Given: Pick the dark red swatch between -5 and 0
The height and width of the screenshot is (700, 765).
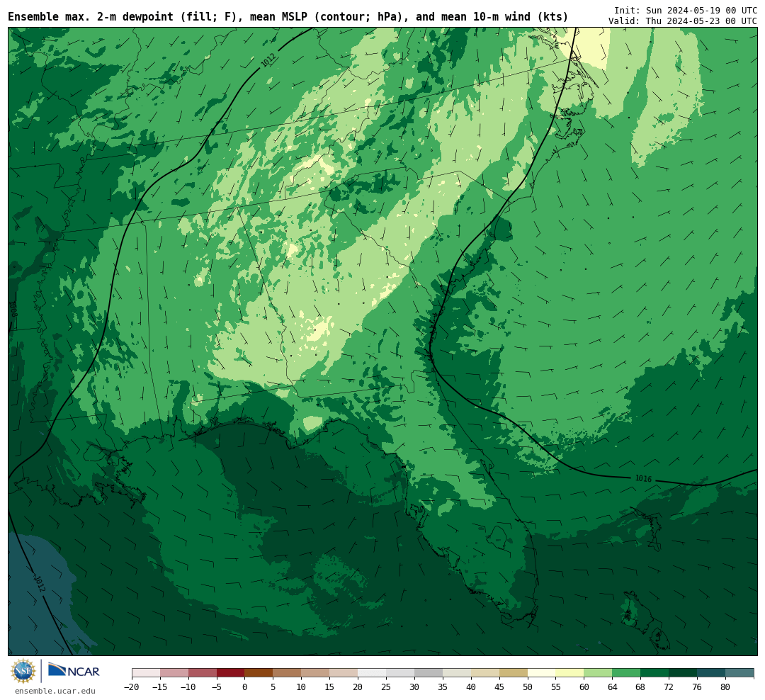Looking at the screenshot, I should (x=231, y=673).
